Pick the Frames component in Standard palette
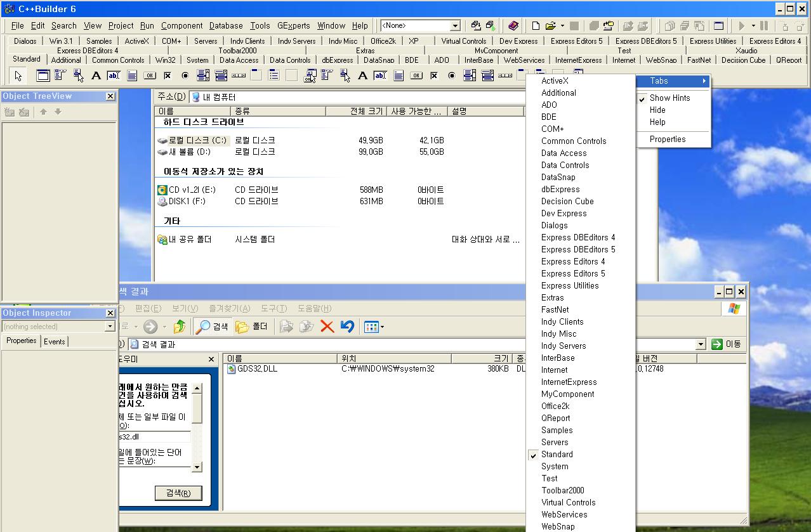Viewport: 811px width, 532px height. tap(43, 75)
